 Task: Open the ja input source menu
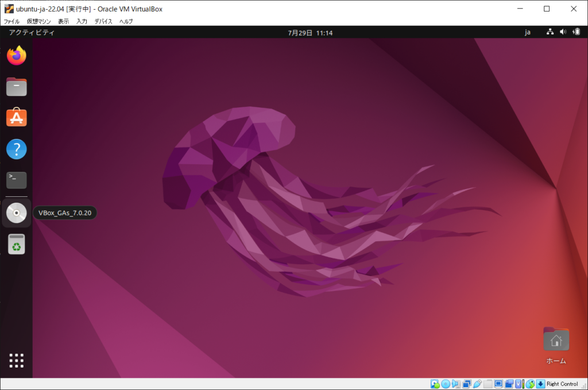528,32
